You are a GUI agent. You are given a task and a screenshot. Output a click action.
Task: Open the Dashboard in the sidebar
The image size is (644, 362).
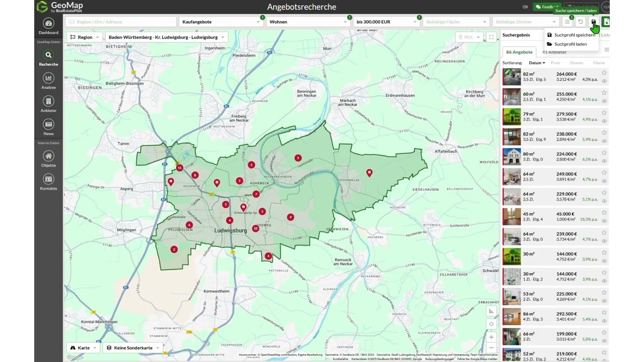tap(48, 26)
